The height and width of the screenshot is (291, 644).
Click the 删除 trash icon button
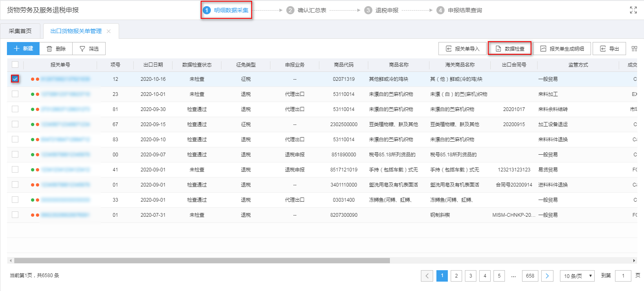coord(56,49)
